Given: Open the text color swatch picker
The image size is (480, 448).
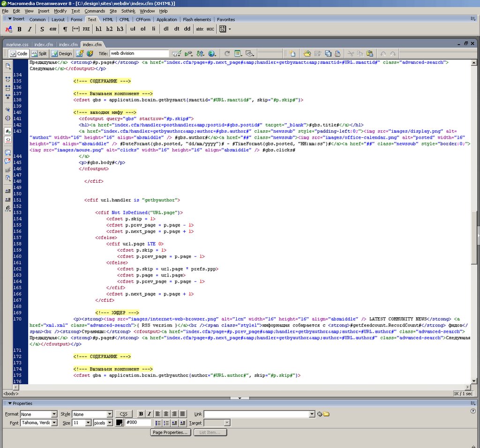Looking at the screenshot, I should tap(120, 423).
